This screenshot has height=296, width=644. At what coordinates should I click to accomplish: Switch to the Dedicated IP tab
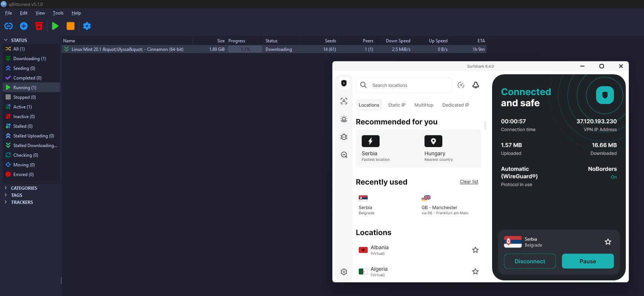tap(456, 105)
